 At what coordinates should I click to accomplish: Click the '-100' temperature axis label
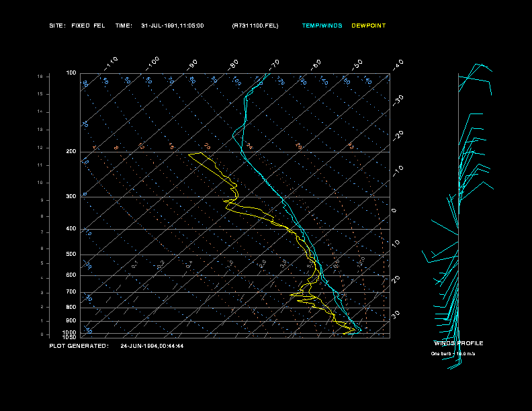tap(152, 64)
